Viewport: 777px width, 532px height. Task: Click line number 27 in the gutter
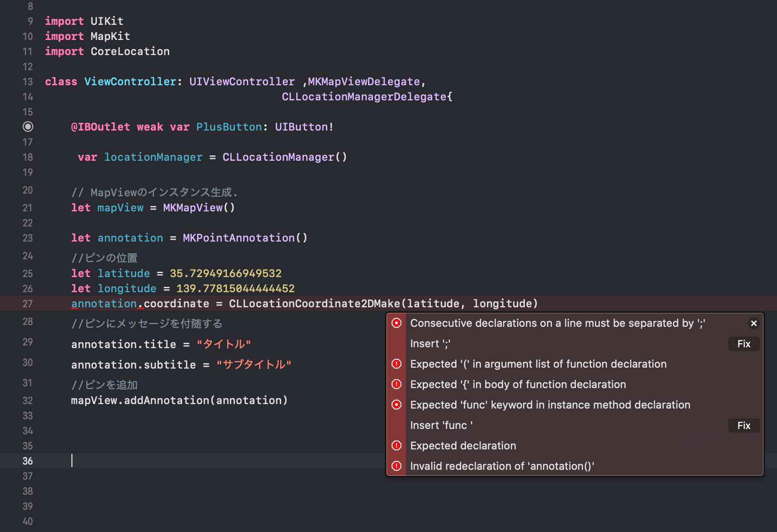(28, 304)
